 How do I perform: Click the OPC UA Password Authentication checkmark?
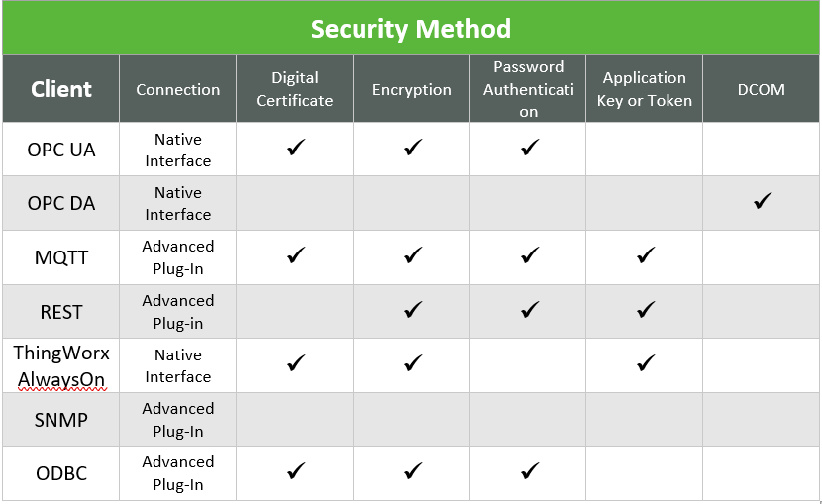(530, 148)
